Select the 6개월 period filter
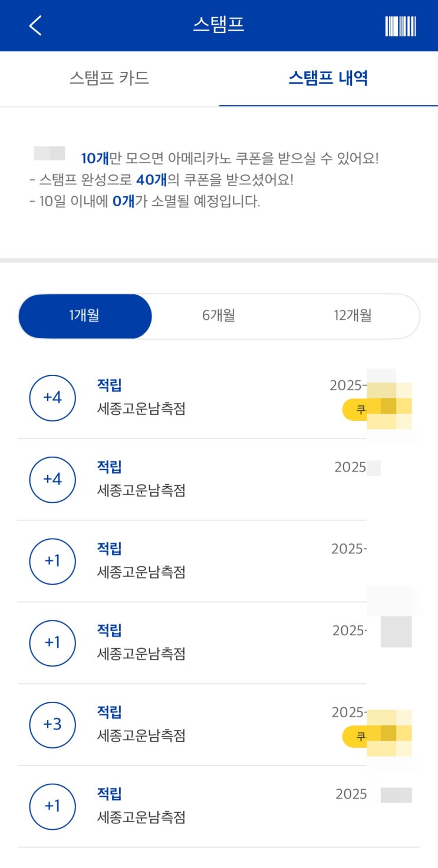This screenshot has width=438, height=868. [x=219, y=316]
